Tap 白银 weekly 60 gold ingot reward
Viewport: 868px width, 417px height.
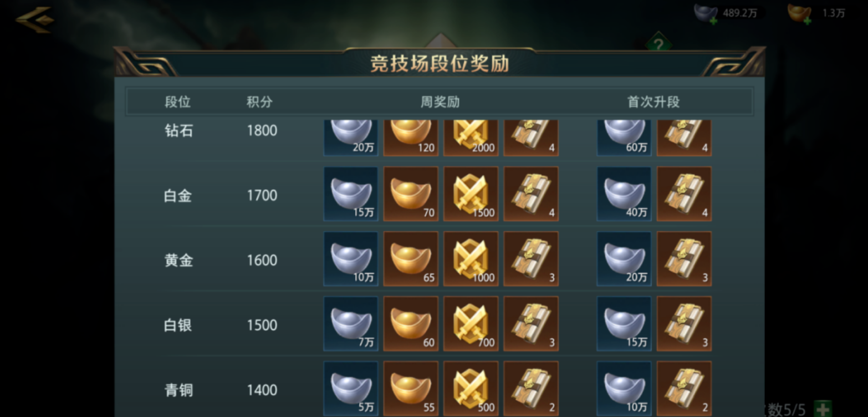[411, 324]
